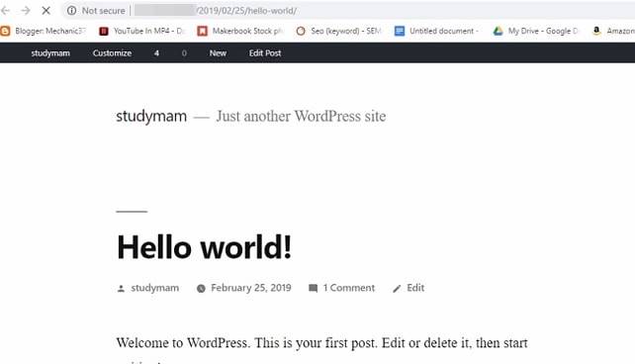Click the browser back arrow
This screenshot has width=635, height=364.
(x=5, y=11)
